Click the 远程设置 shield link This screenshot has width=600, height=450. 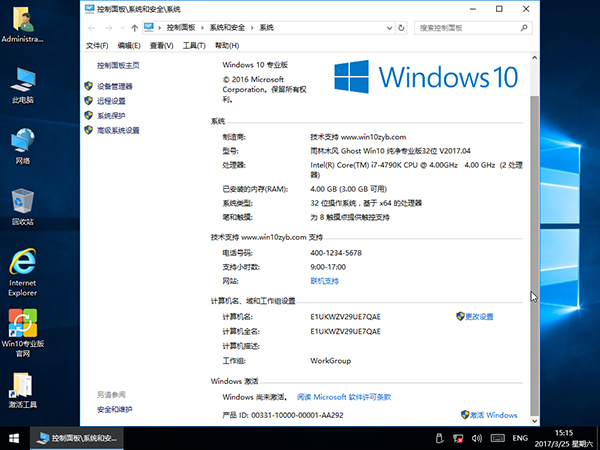pos(110,101)
